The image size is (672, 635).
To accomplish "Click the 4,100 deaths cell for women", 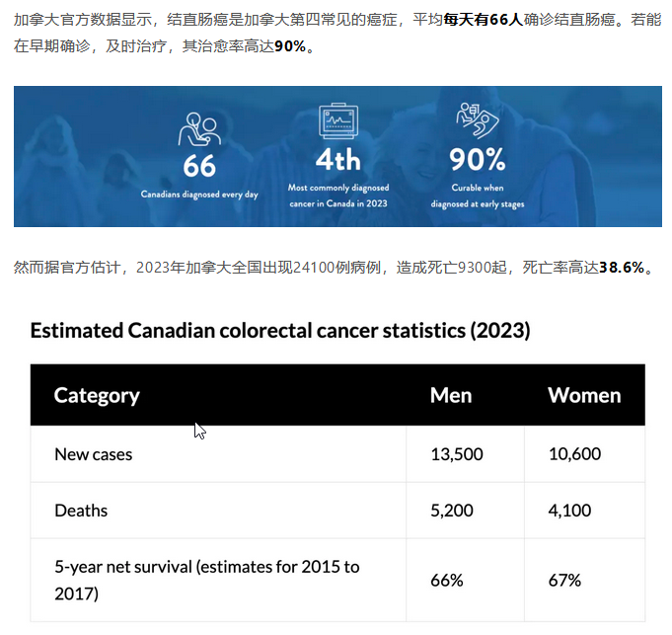I will (x=570, y=511).
